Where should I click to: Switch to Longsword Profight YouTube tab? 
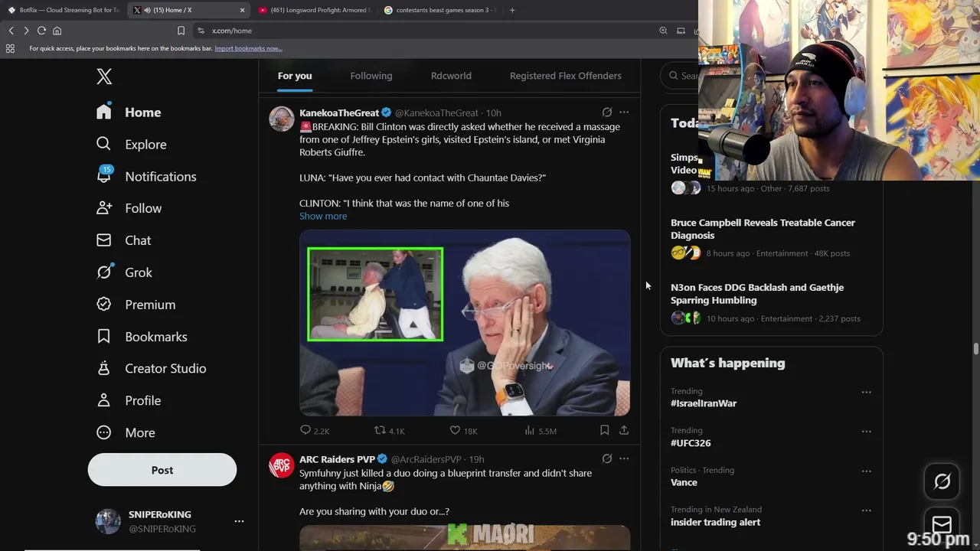314,10
